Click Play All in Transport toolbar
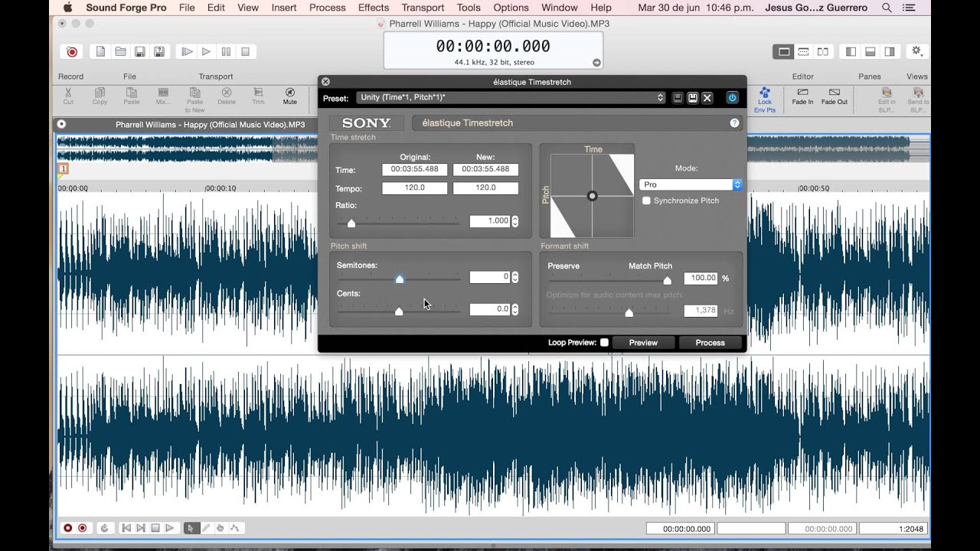The width and height of the screenshot is (980, 551). (187, 52)
